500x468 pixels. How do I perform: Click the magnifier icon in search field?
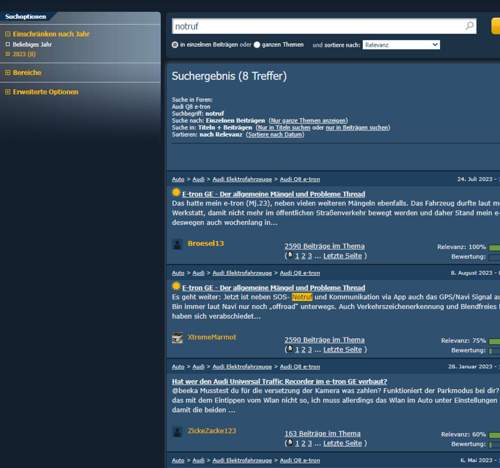(469, 26)
